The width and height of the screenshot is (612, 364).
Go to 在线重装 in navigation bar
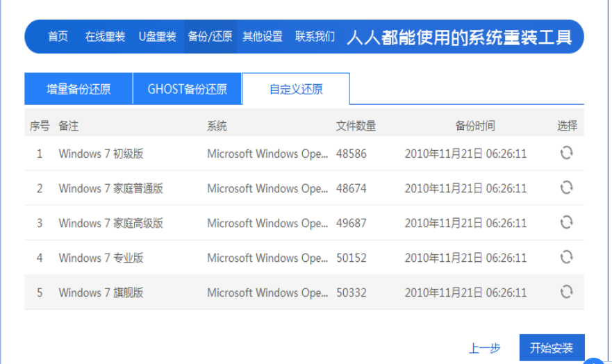105,37
